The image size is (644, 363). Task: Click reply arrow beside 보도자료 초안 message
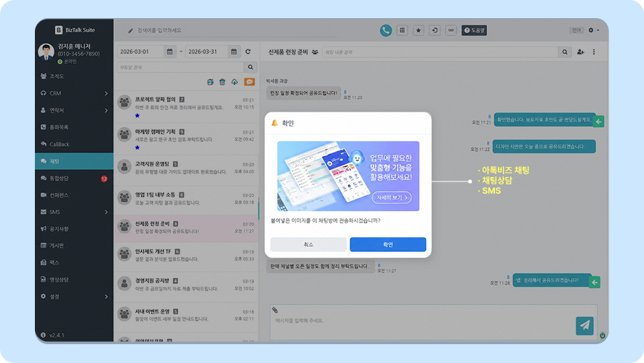point(598,121)
